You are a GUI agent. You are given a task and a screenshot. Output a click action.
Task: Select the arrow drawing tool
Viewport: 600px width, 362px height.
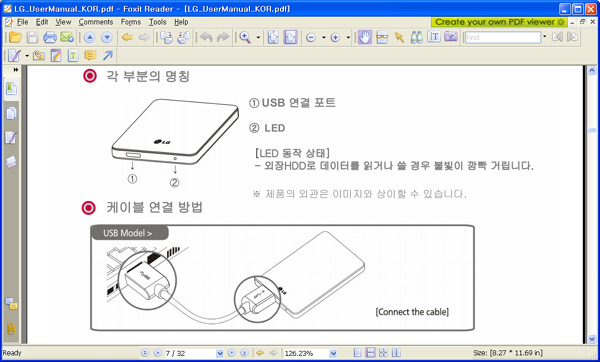108,56
